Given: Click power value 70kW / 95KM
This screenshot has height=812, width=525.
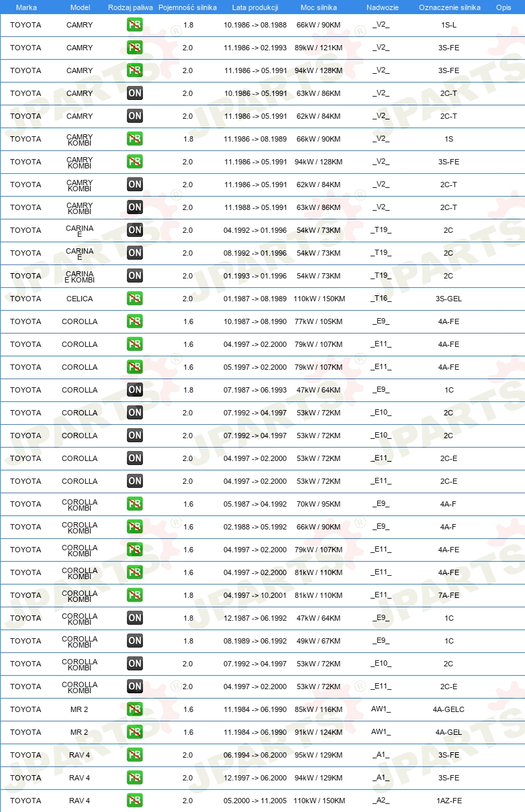Looking at the screenshot, I should click(x=319, y=504).
